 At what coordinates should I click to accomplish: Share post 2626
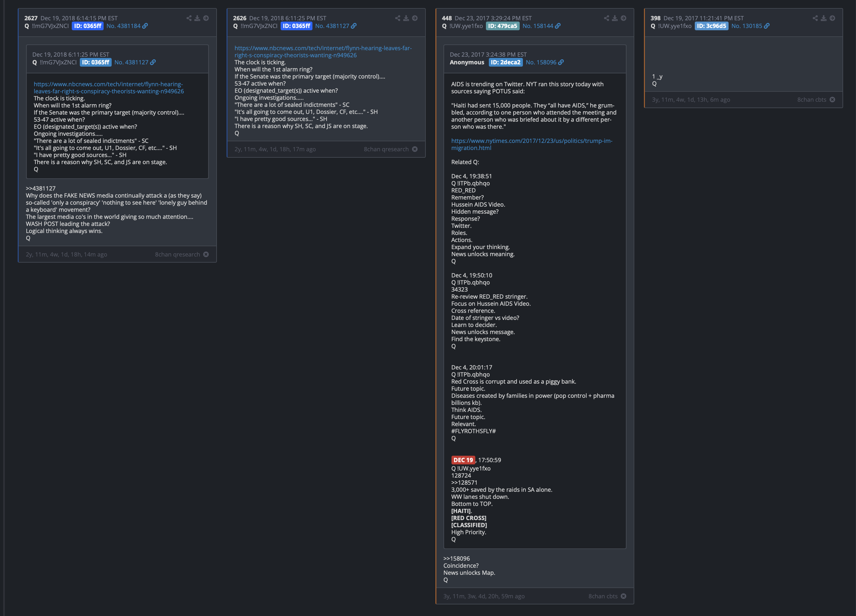coord(397,18)
